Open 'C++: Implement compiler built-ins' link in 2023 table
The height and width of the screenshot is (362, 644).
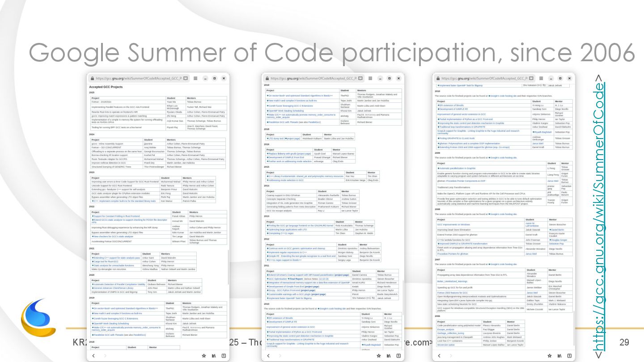tap(124, 201)
